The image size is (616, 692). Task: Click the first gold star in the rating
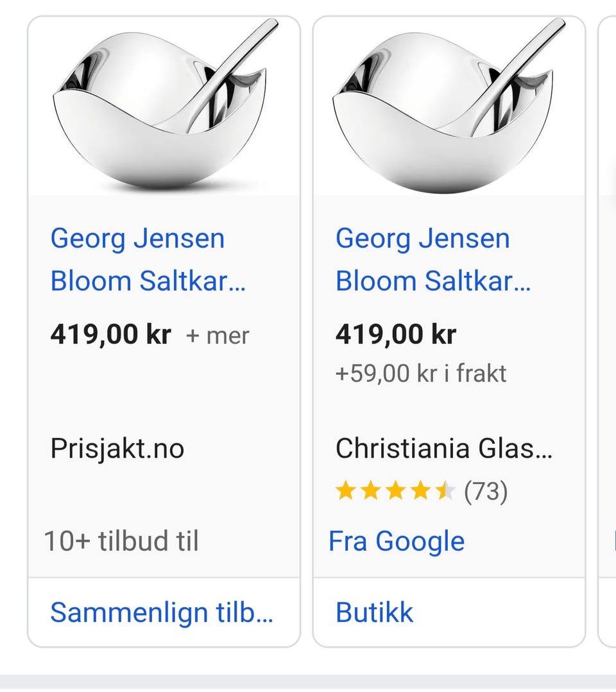345,492
